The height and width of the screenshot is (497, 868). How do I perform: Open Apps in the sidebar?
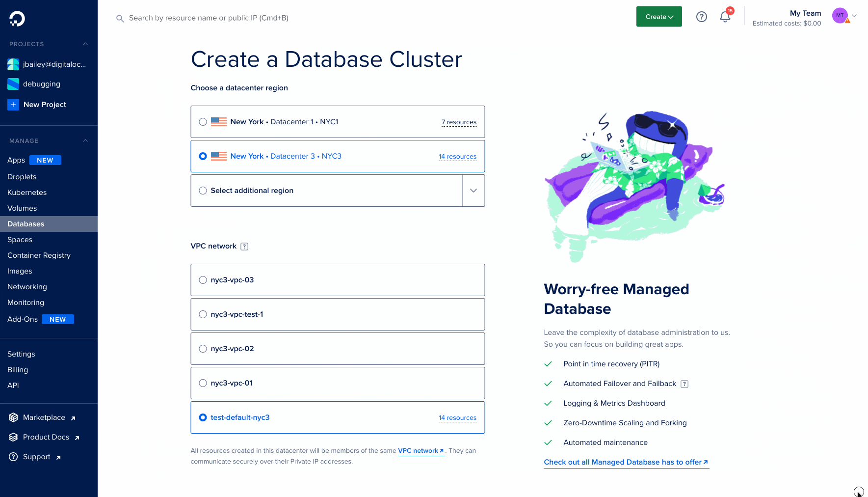tap(16, 160)
